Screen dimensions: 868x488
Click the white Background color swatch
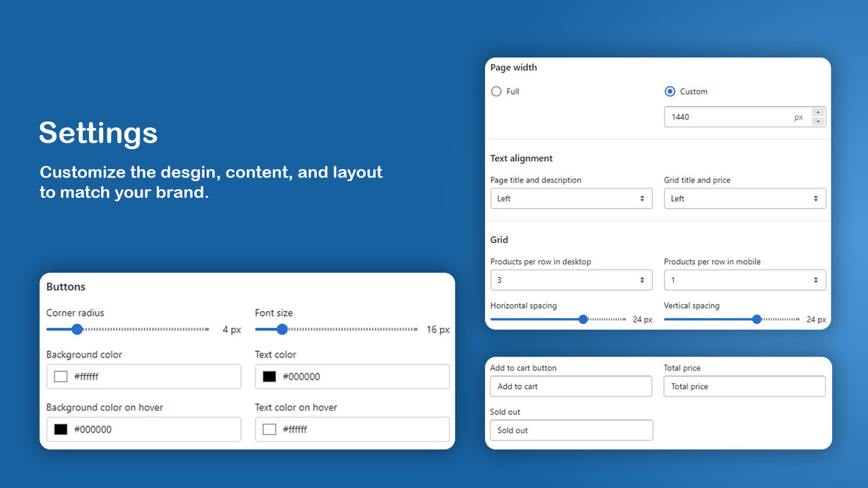(60, 376)
